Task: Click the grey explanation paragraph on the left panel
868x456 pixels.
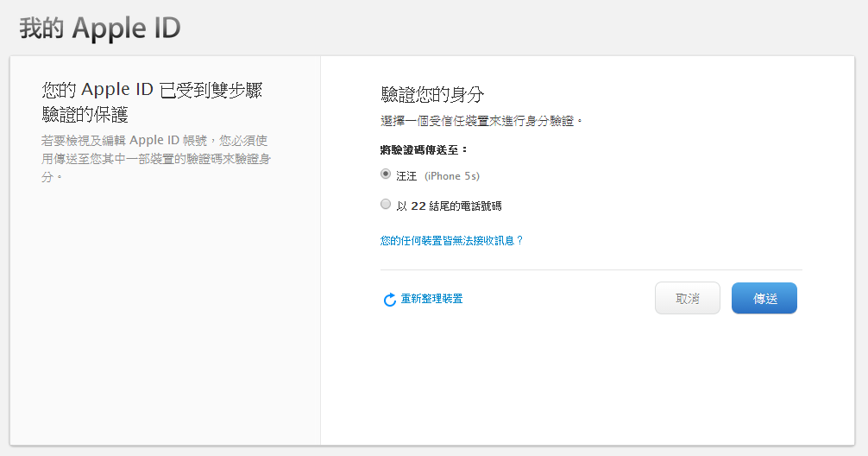Action: tap(156, 158)
